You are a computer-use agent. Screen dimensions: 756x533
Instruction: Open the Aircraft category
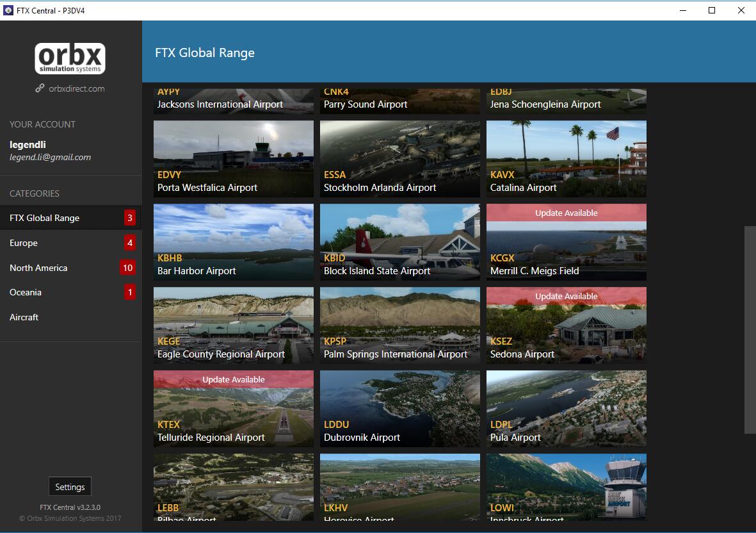point(24,317)
